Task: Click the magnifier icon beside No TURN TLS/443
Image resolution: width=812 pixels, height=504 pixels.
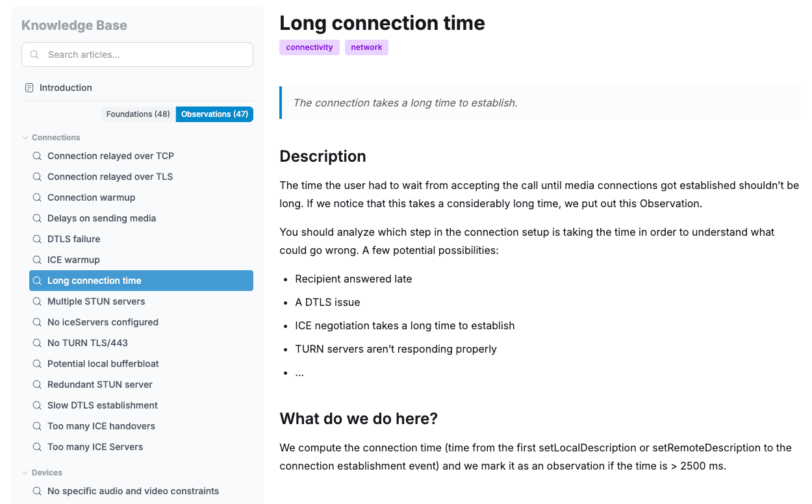Action: tap(37, 343)
